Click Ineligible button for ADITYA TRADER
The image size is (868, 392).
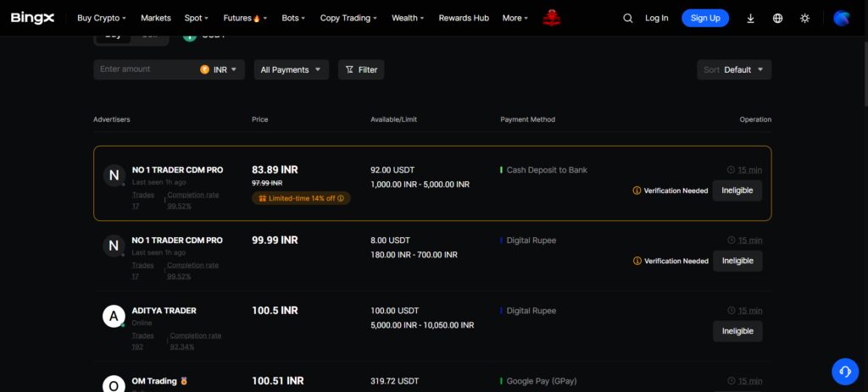point(737,331)
